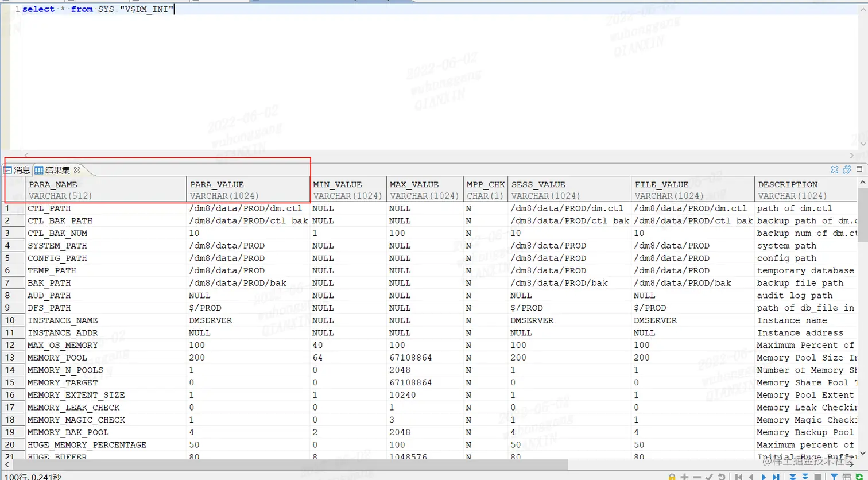Click the table grid view icon

click(847, 477)
